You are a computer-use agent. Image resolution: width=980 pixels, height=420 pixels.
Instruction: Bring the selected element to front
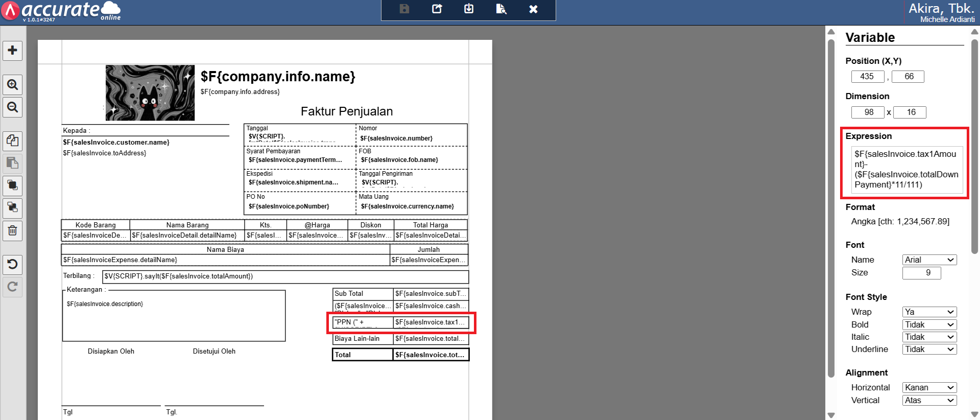(x=13, y=185)
